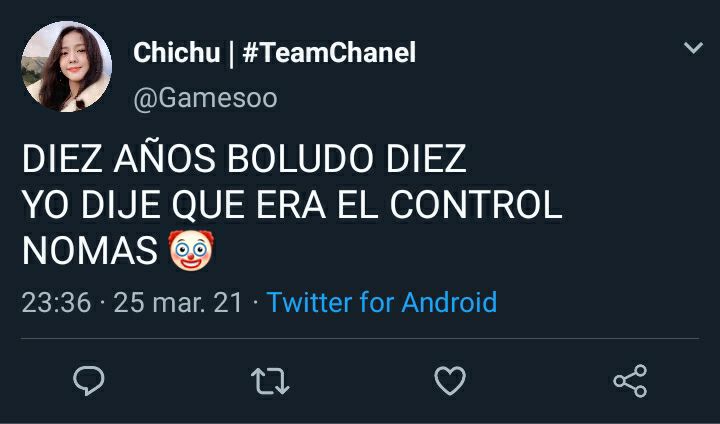The width and height of the screenshot is (720, 424).
Task: Click the word Android in the source link
Action: (449, 302)
